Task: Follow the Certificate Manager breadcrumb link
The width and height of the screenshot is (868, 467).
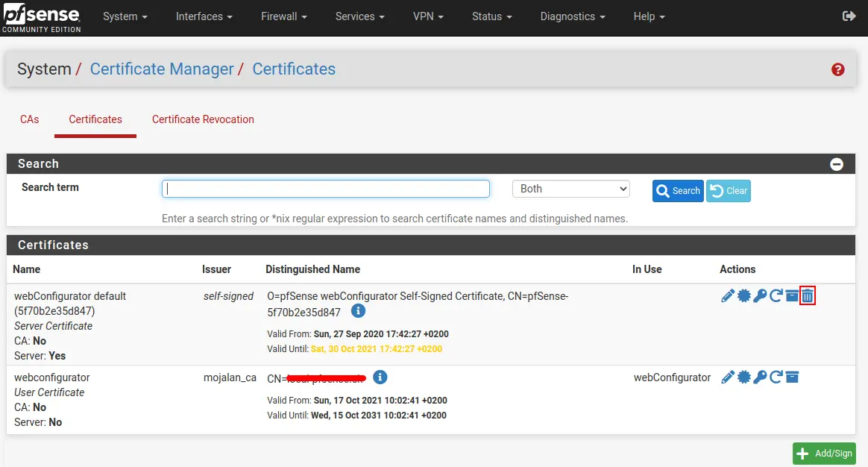Action: [162, 69]
